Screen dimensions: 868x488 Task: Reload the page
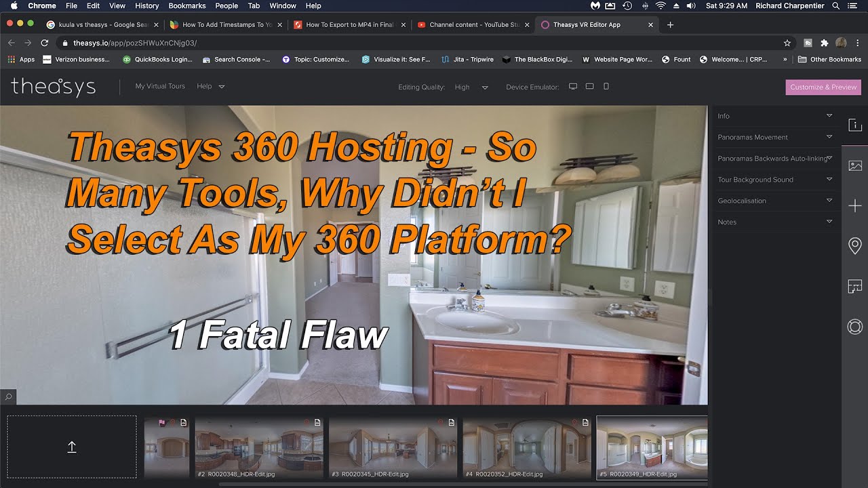(45, 43)
